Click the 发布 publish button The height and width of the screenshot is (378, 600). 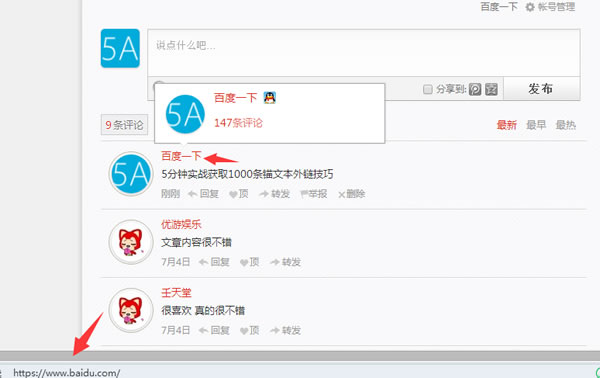click(x=541, y=89)
